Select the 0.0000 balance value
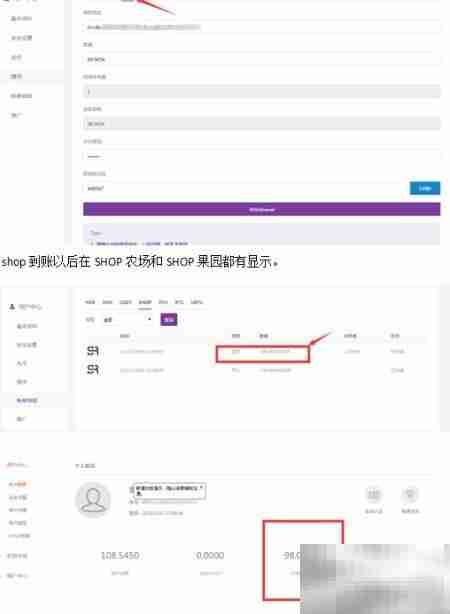Image resolution: width=450 pixels, height=614 pixels. (210, 555)
